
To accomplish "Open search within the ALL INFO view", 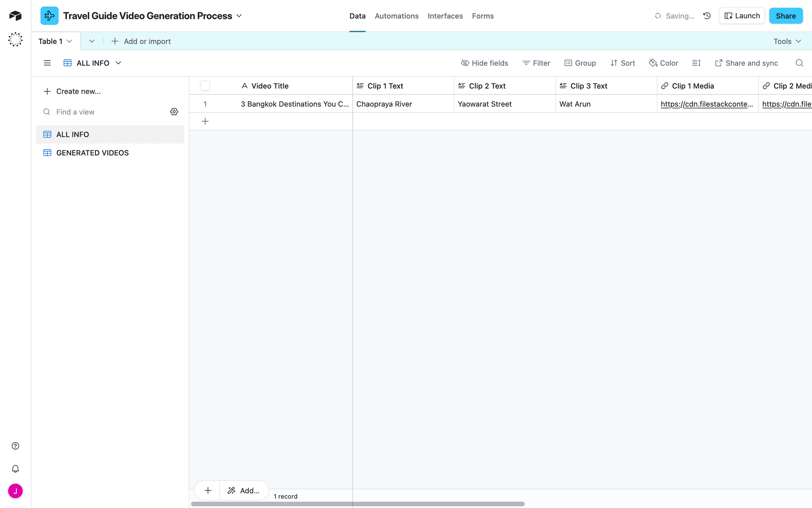I will click(799, 63).
